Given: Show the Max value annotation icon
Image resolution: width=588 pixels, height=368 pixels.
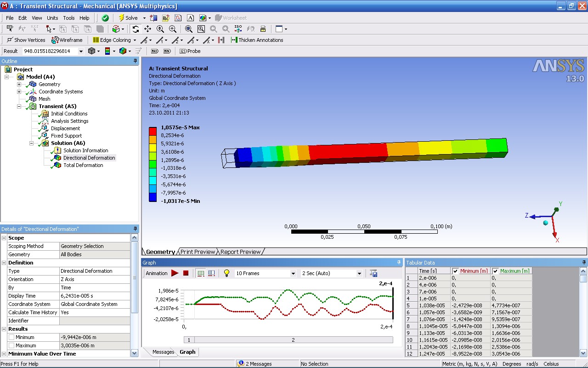Looking at the screenshot, I should click(x=155, y=51).
